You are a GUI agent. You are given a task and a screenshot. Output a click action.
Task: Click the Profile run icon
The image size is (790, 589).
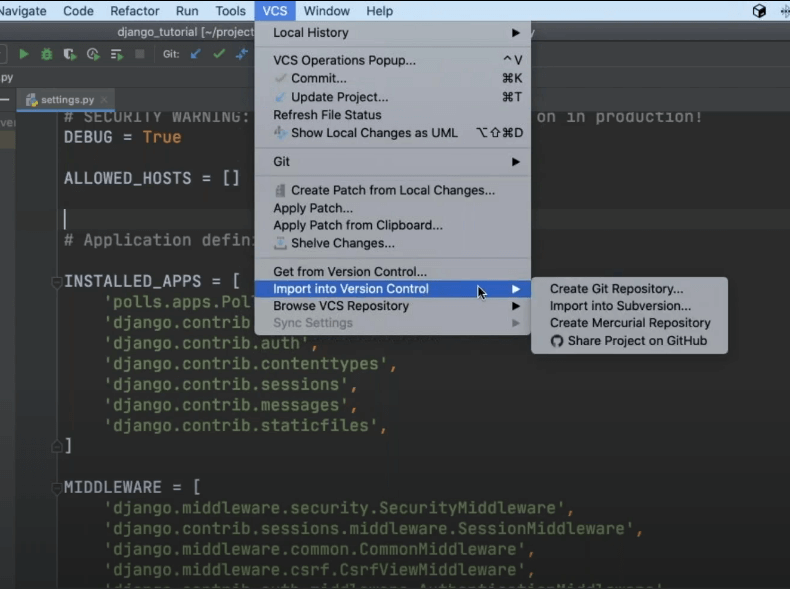93,54
